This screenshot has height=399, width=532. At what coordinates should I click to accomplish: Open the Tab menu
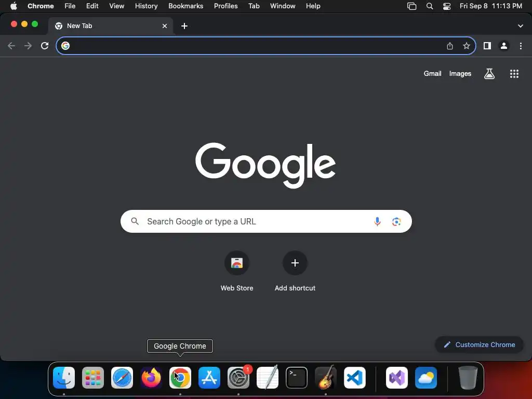pos(254,6)
